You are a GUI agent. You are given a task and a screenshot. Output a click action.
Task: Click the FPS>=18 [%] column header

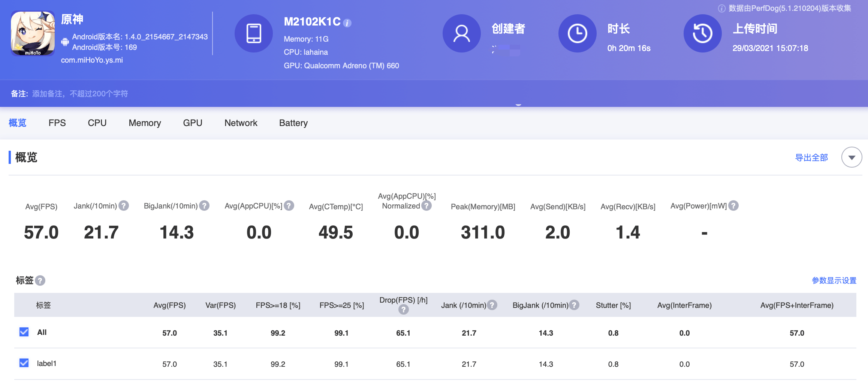coord(278,305)
